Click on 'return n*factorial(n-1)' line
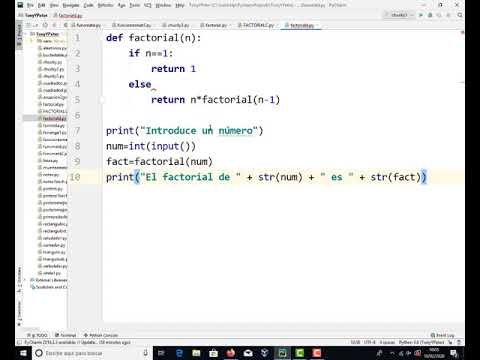 coord(215,100)
